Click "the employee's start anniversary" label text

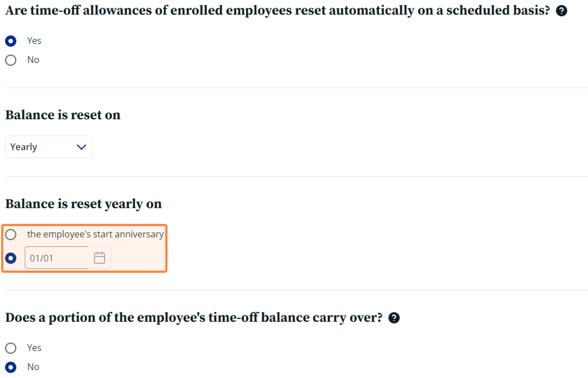[95, 234]
